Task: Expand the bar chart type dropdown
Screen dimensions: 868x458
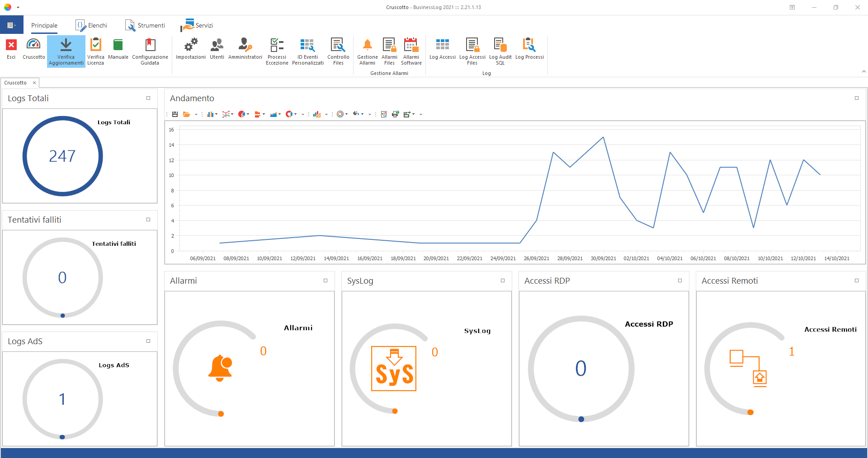Action: [217, 114]
